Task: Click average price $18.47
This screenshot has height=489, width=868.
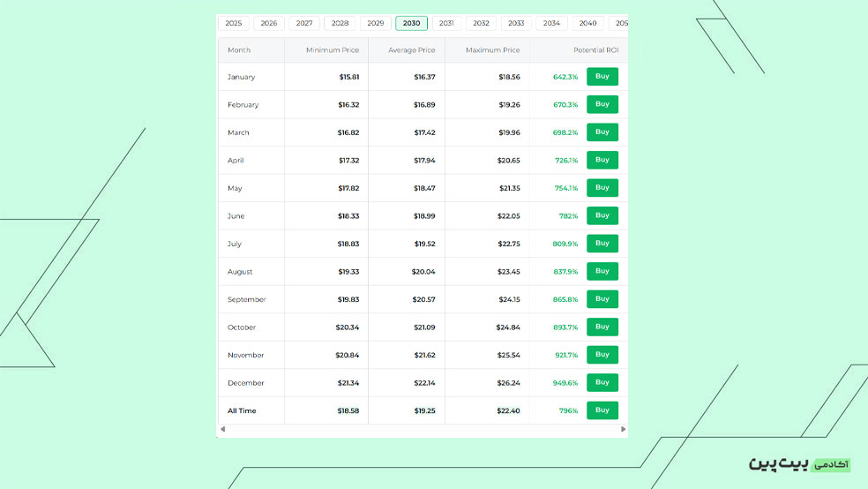Action: (424, 188)
